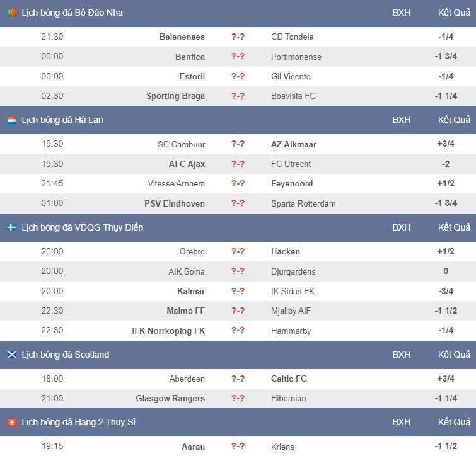Open the Sporting Braga team link
This screenshot has width=476, height=456.
pos(175,96)
